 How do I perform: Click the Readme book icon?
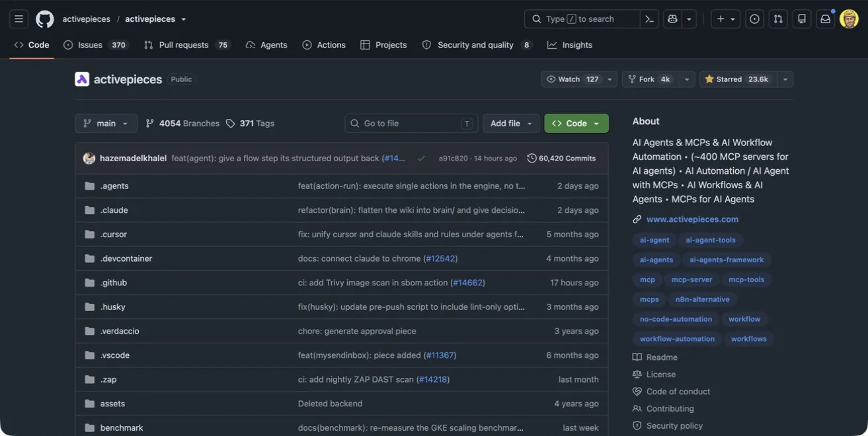637,357
